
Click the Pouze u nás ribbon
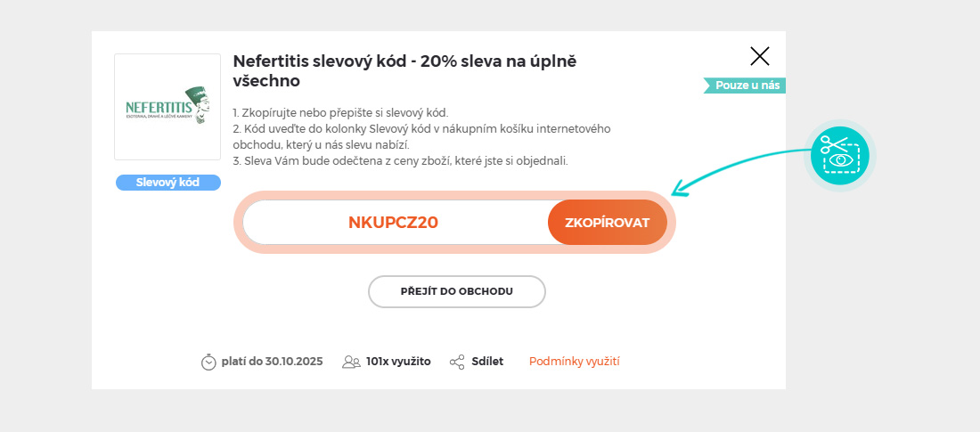[x=746, y=86]
